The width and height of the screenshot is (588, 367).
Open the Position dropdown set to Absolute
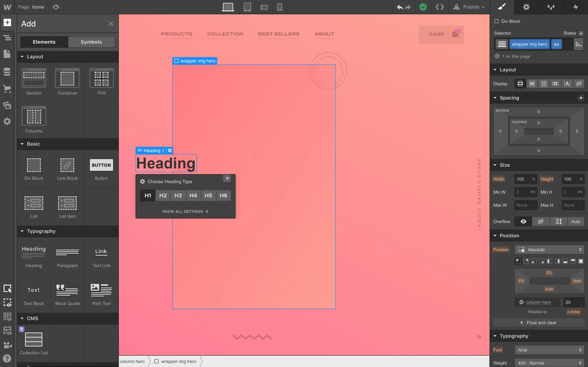549,250
